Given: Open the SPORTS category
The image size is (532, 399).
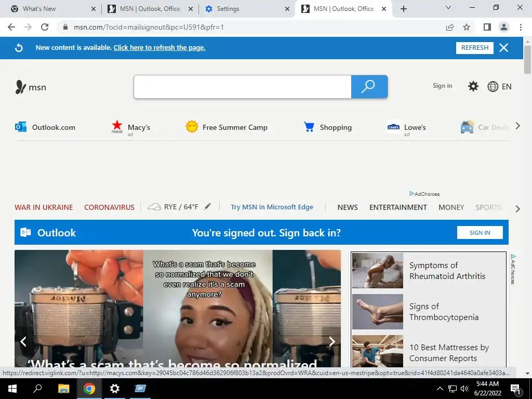Looking at the screenshot, I should (x=488, y=207).
